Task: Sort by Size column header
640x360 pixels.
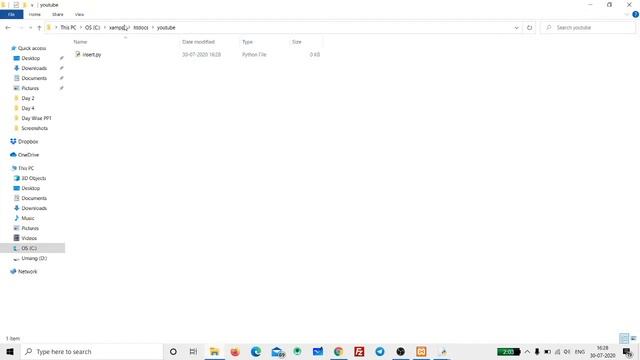Action: pyautogui.click(x=297, y=42)
